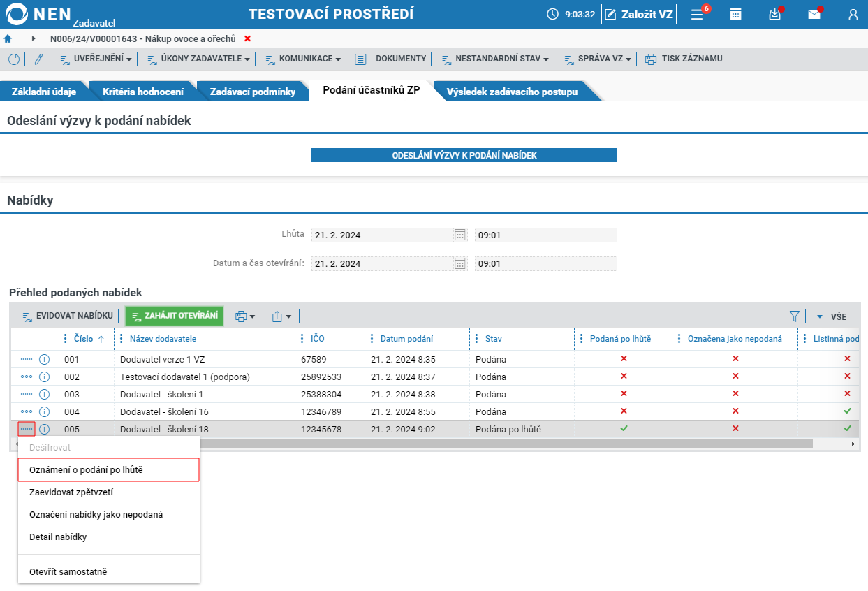Open row actions for offer 004
The width and height of the screenshot is (868, 591).
pos(27,411)
